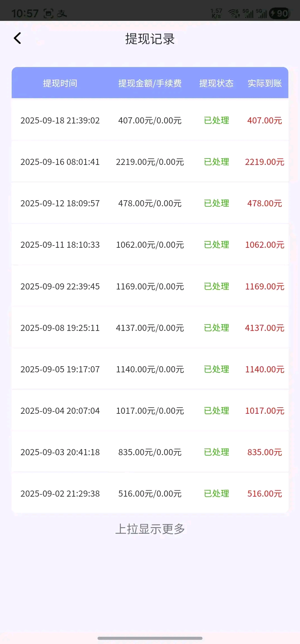Tap the Wi-Fi status icon
This screenshot has height=644, width=300.
pyautogui.click(x=234, y=13)
